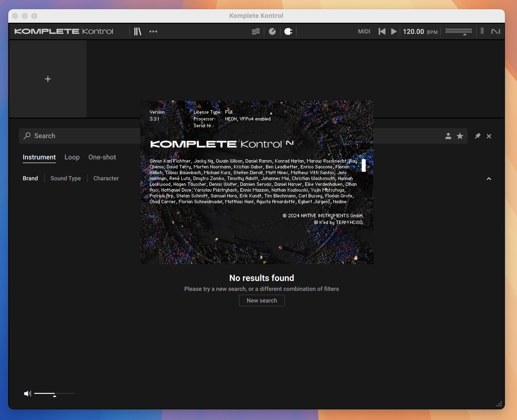
Task: Select the Character filter
Action: point(106,178)
